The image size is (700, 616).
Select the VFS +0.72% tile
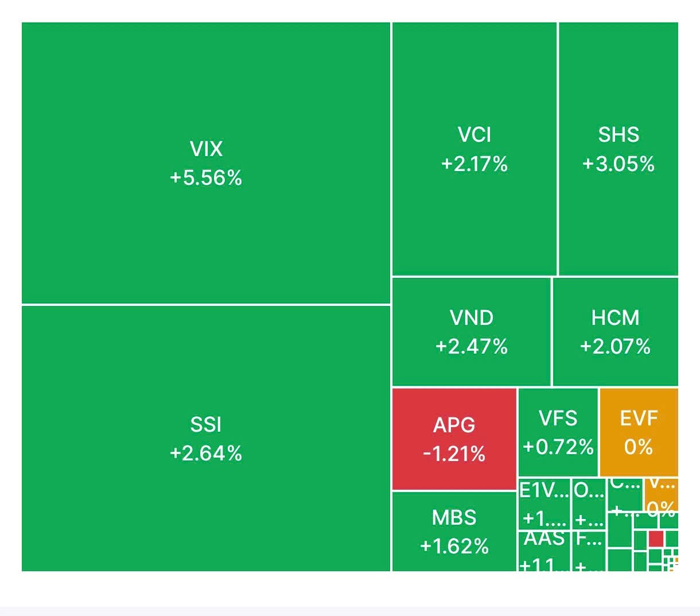tap(558, 432)
